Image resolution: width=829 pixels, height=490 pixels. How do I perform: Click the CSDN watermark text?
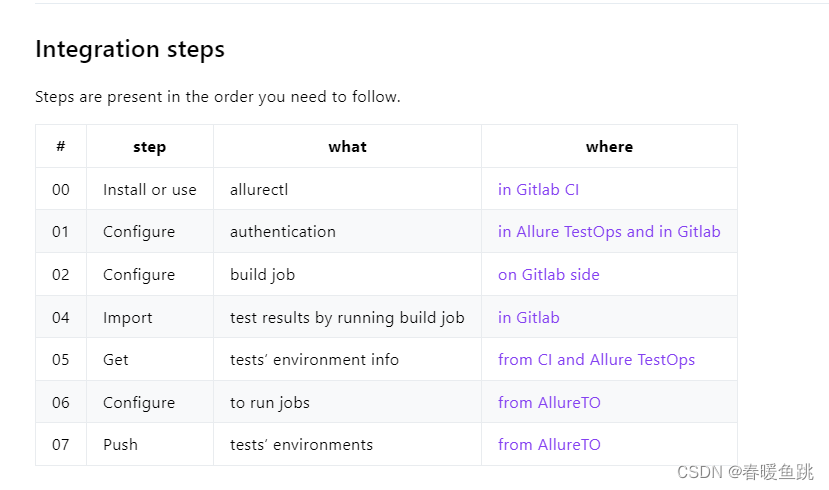click(x=745, y=472)
